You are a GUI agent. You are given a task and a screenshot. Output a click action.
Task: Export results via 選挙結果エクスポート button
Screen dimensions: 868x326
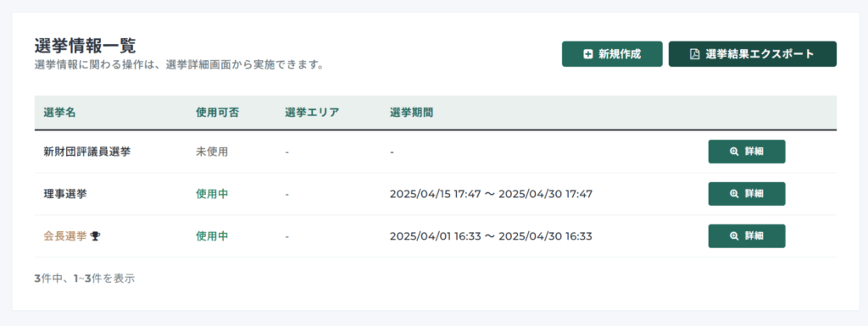[753, 54]
